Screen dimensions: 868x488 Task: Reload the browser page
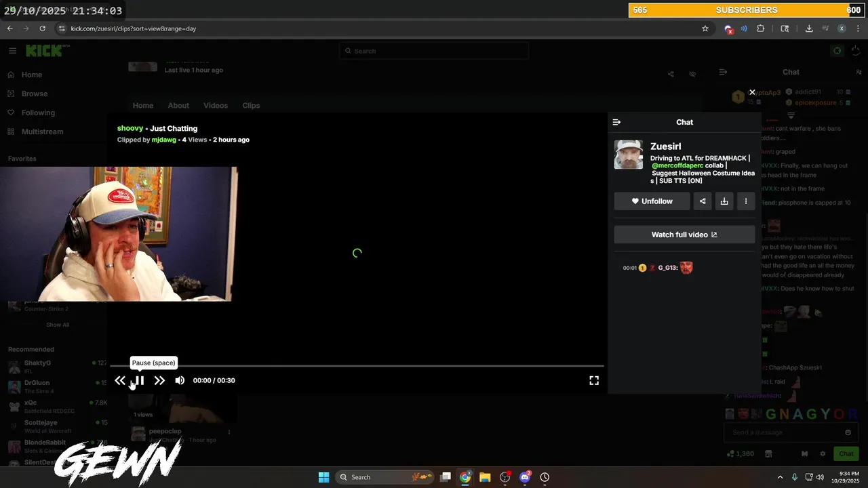(x=42, y=28)
